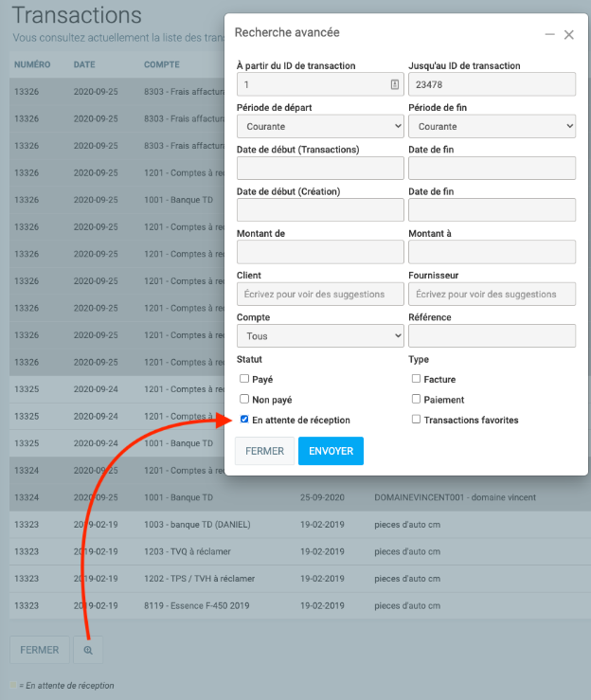Minimize the Recherche avancée dialog
The image size is (591, 700).
point(549,34)
